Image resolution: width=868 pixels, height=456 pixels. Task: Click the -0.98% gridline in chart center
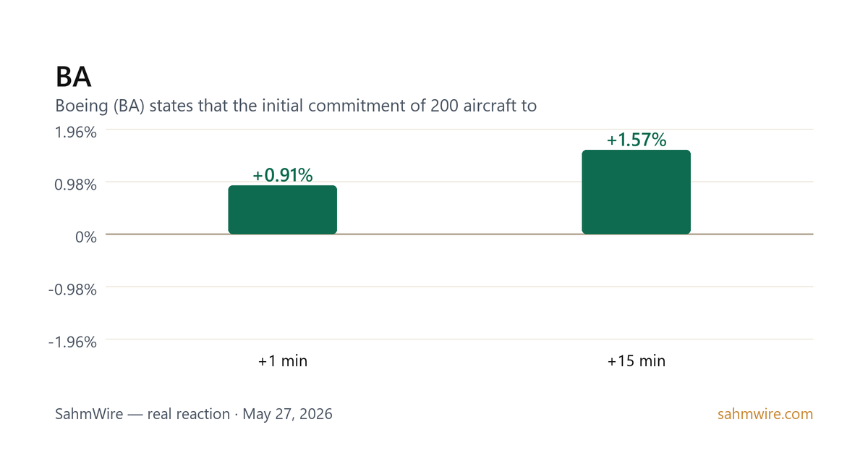[x=459, y=287]
